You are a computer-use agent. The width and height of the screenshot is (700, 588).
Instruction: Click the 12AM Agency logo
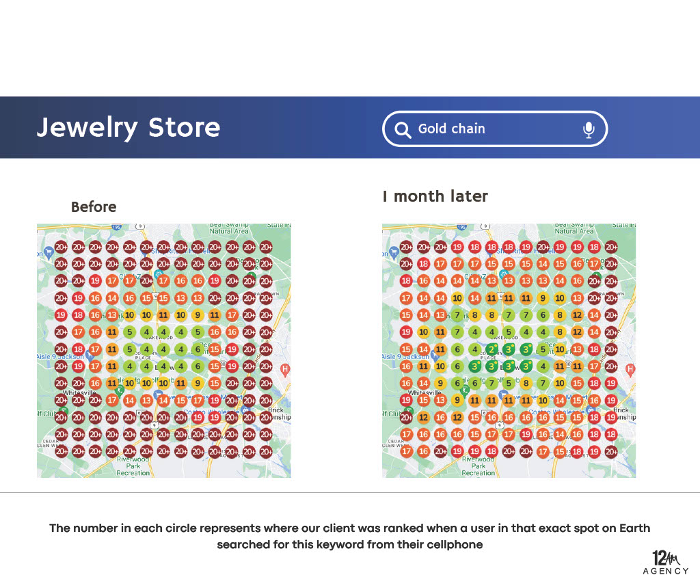(x=666, y=561)
